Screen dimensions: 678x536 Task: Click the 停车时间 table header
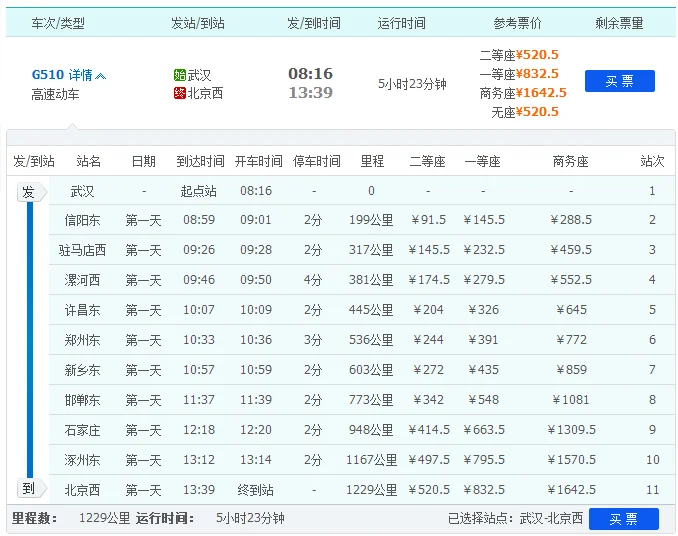tap(317, 161)
